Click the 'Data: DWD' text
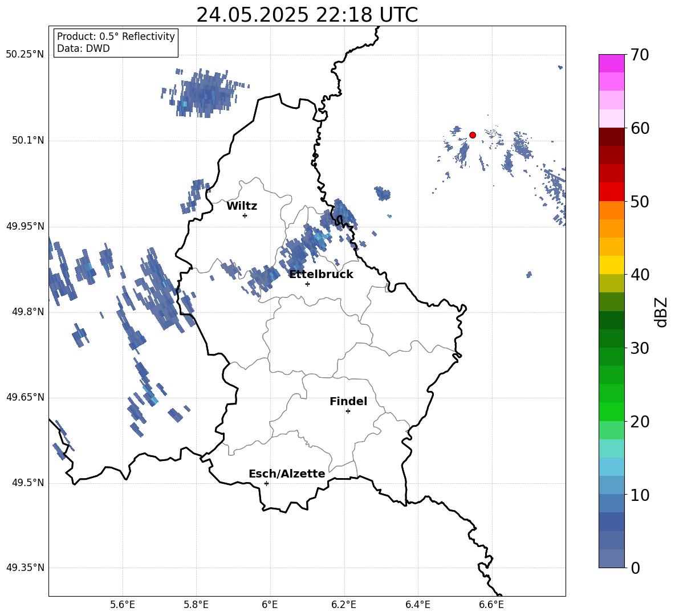This screenshot has height=616, width=675. 83,48
